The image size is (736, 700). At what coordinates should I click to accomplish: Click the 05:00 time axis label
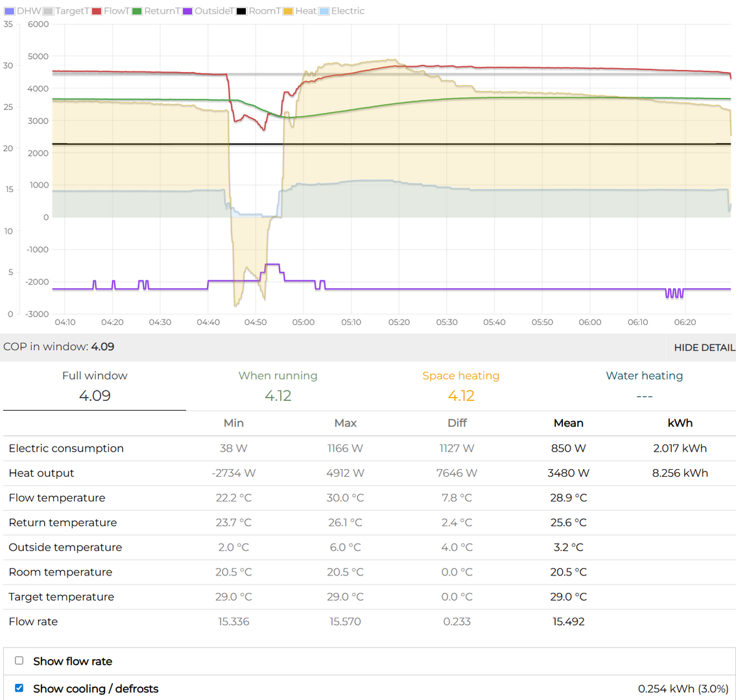[x=303, y=322]
